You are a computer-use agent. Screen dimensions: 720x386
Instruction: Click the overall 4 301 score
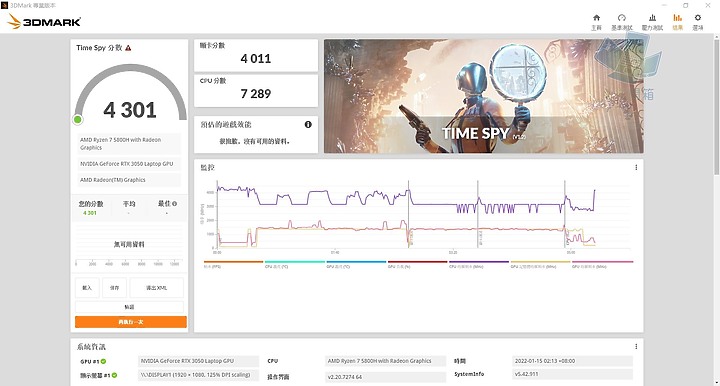pos(130,110)
